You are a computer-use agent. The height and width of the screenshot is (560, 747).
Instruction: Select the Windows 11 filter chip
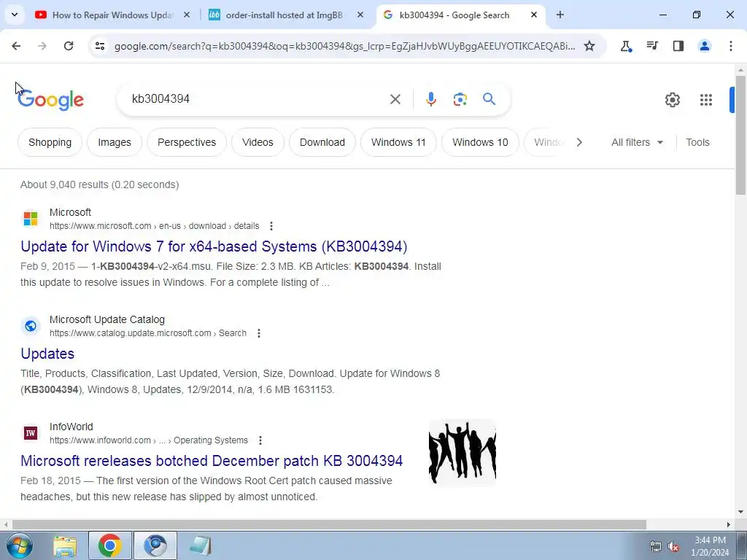click(x=399, y=142)
